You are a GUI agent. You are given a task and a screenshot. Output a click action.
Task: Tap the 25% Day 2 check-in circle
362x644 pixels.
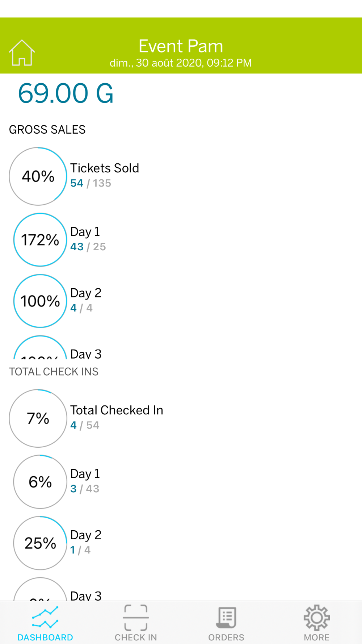coord(40,543)
